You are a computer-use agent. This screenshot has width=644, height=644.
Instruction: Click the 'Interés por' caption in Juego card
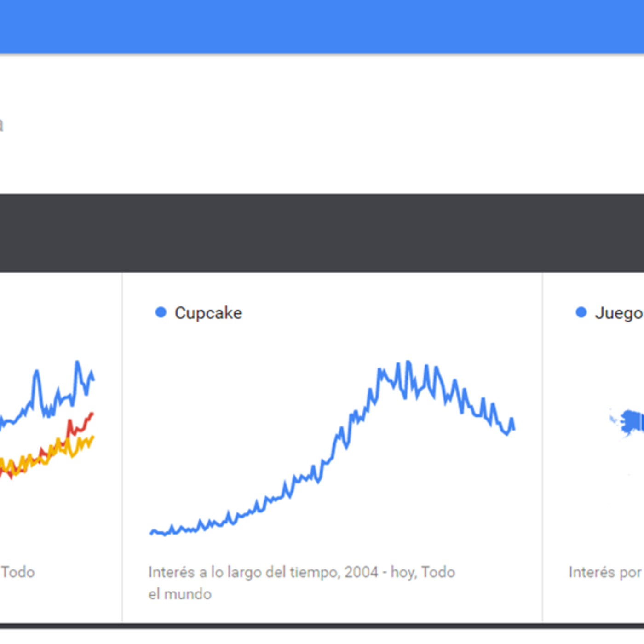coord(605,572)
